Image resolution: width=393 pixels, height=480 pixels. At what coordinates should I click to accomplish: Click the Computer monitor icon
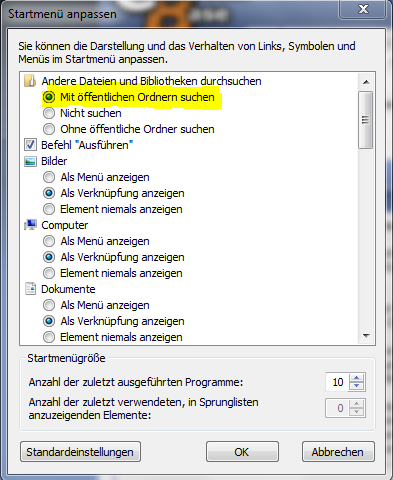[x=30, y=225]
